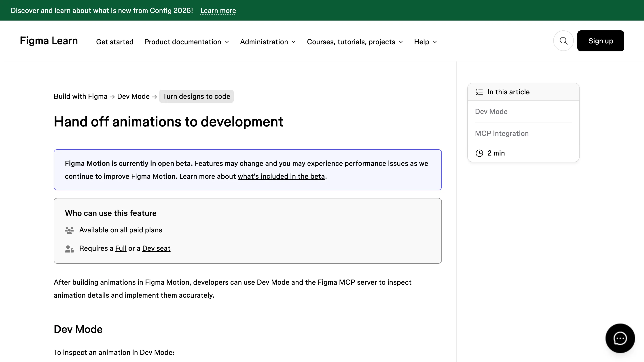Image resolution: width=644 pixels, height=362 pixels.
Task: Click the Sign up button
Action: tap(600, 41)
